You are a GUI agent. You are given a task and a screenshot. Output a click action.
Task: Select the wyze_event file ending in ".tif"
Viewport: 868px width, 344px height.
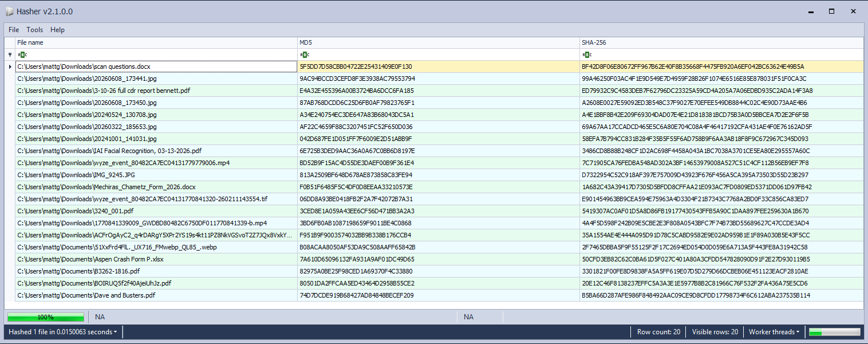coord(156,200)
